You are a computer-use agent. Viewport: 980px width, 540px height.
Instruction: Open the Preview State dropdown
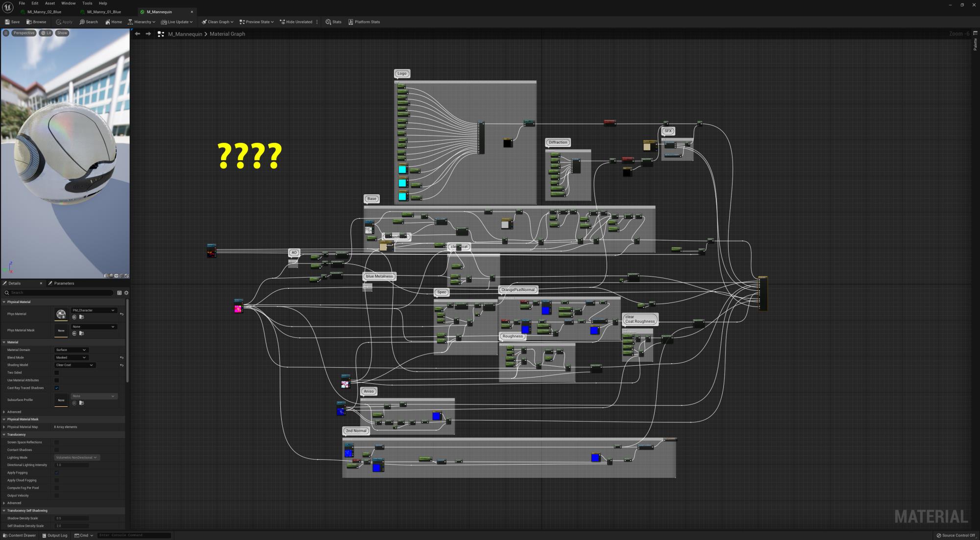coord(257,22)
